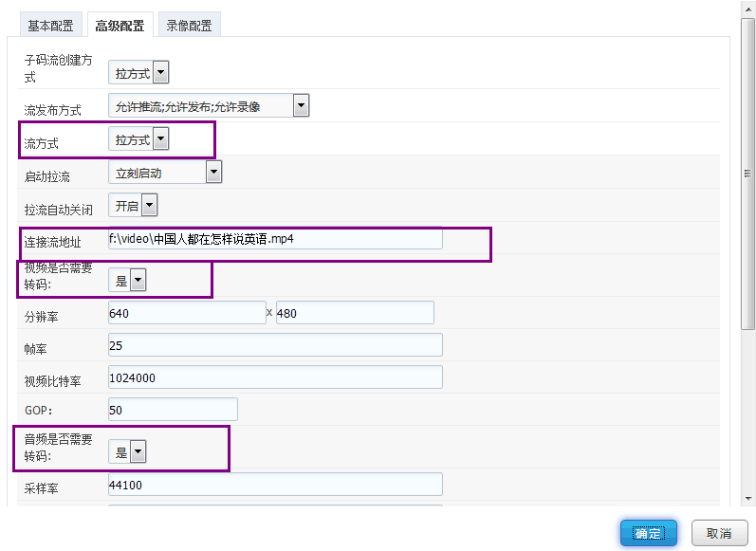Click the 采样率 field showing 44100
The height and width of the screenshot is (551, 756).
tap(275, 485)
